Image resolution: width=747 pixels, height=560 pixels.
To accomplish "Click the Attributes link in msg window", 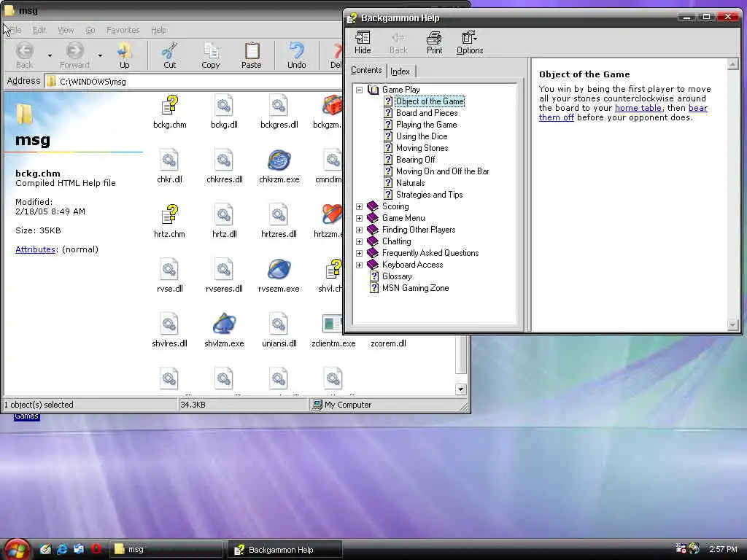I will pos(35,249).
